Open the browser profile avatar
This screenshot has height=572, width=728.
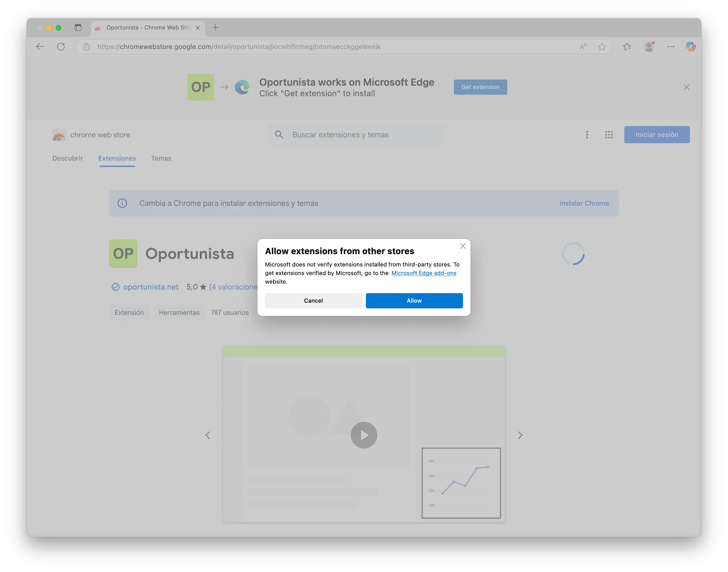click(649, 47)
